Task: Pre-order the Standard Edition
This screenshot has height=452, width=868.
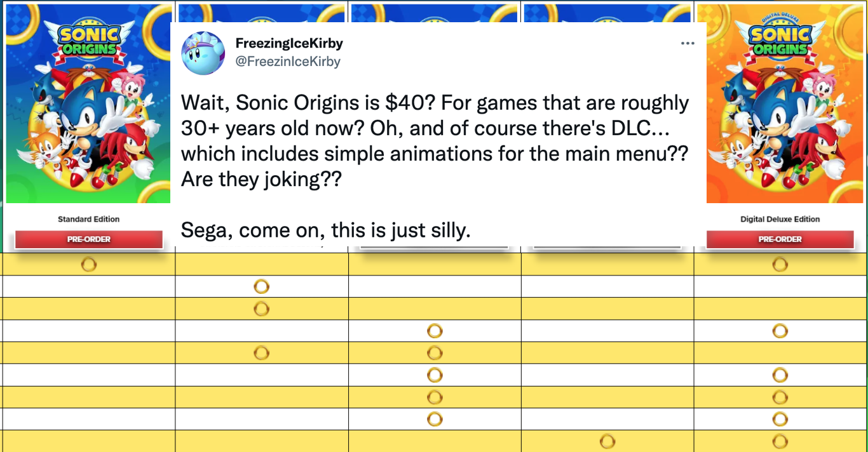Action: tap(88, 239)
